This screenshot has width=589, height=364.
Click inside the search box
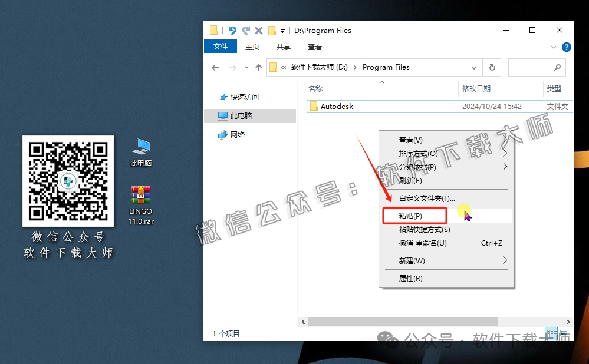tap(535, 67)
